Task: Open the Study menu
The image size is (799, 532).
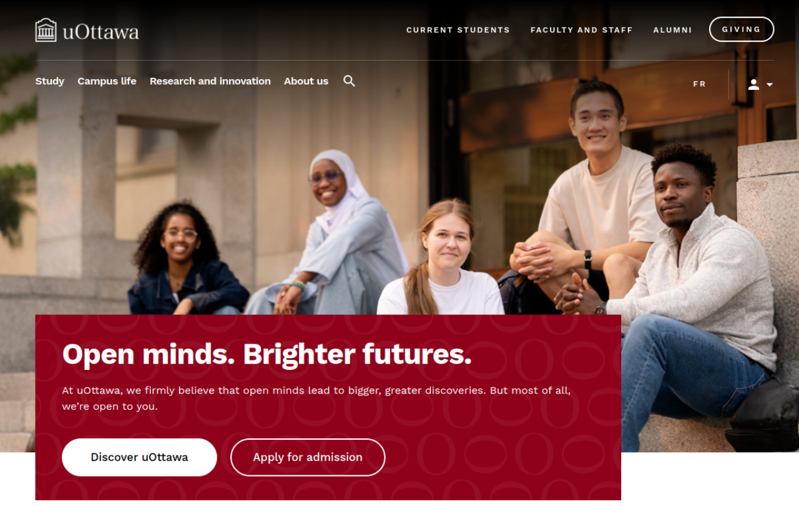Action: pos(50,81)
